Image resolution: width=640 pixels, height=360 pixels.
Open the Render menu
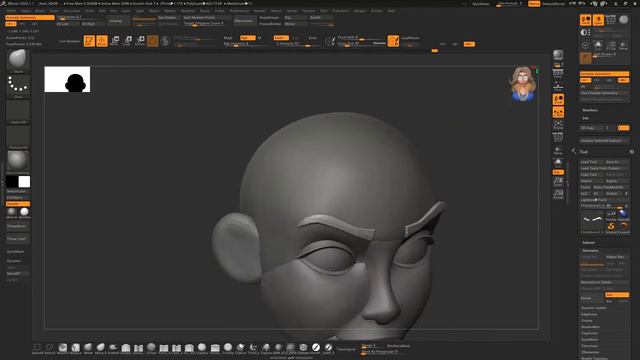(x=260, y=11)
